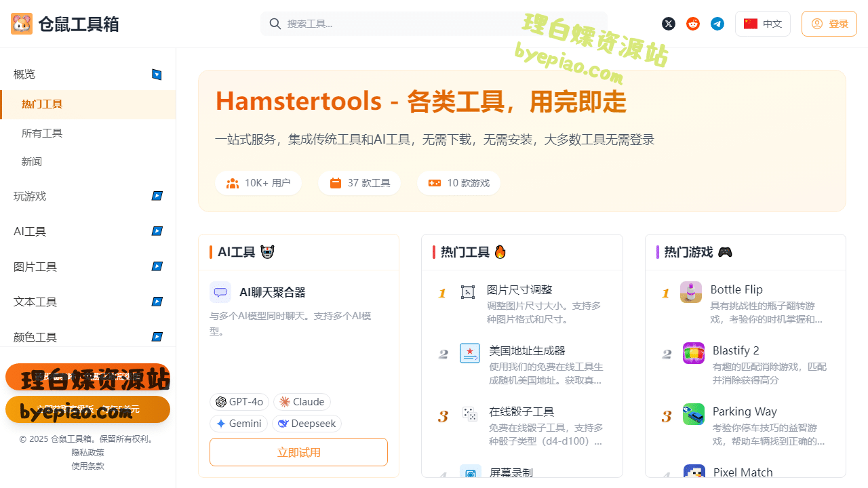Click the 美国地址生成器 tool icon
868x488 pixels.
click(x=470, y=353)
